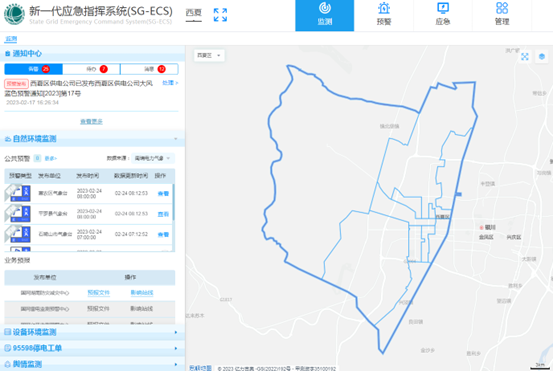Open the 更多> link beside 公共预警

51,159
